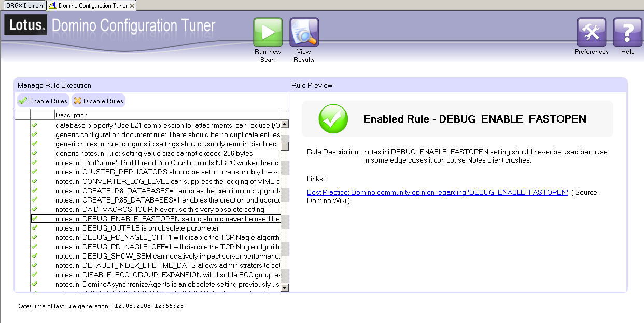644x323 pixels.
Task: Toggle checkmark for DEFAULT_INDEX_LIFETIME_DAYS rule
Action: (x=35, y=265)
